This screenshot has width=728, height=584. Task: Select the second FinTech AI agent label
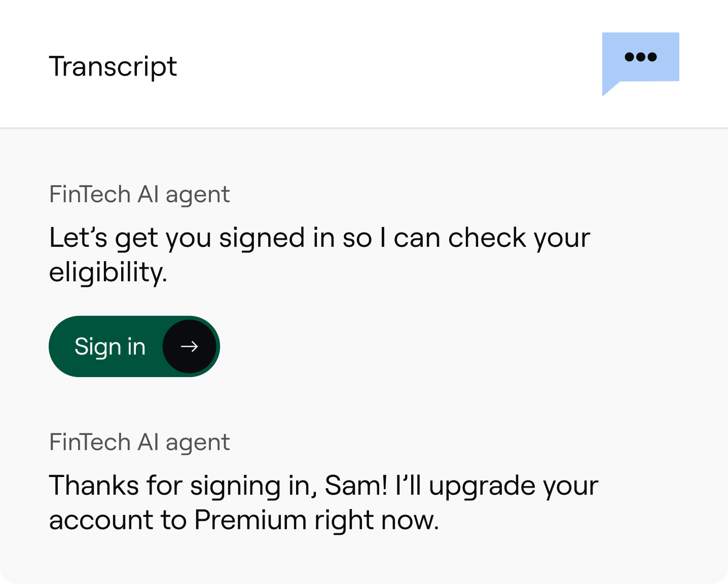pos(139,442)
